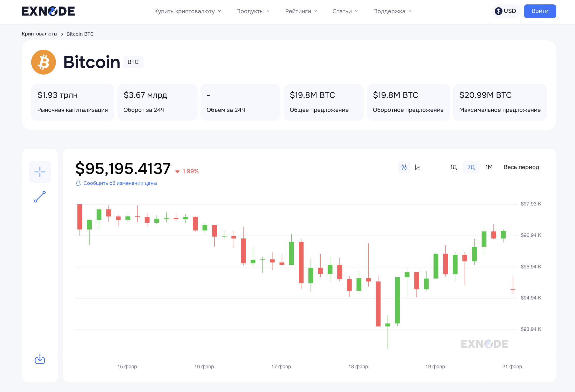
Task: Select the 7Д time period
Action: point(471,167)
